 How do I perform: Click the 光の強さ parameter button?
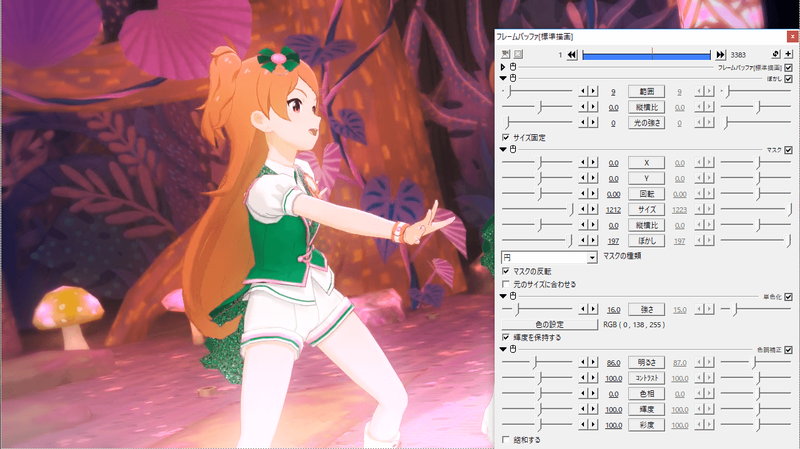pyautogui.click(x=646, y=122)
